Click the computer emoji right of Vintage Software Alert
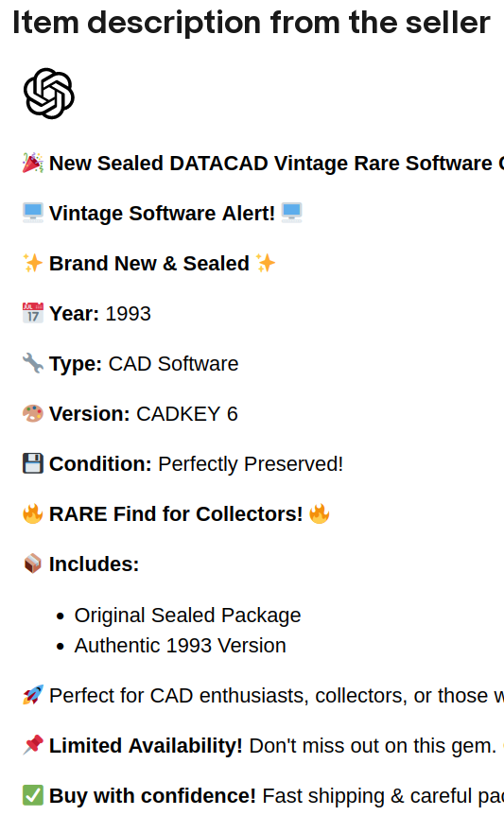This screenshot has height=833, width=504. tap(292, 213)
